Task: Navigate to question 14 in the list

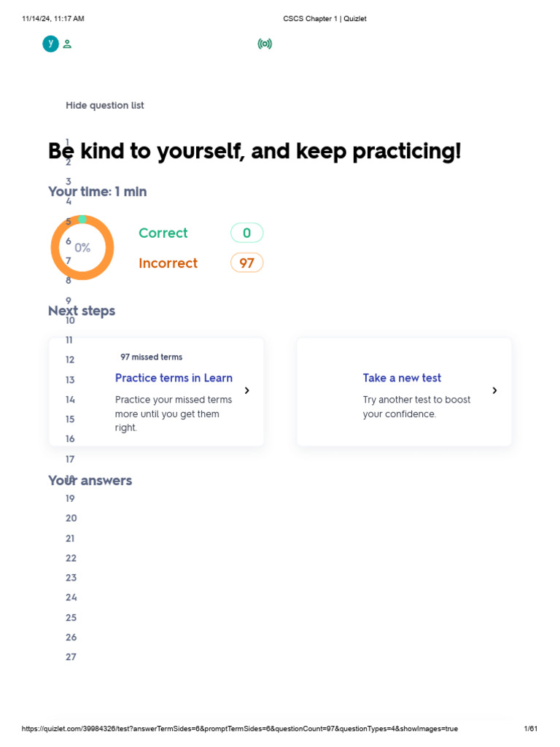Action: click(x=70, y=400)
